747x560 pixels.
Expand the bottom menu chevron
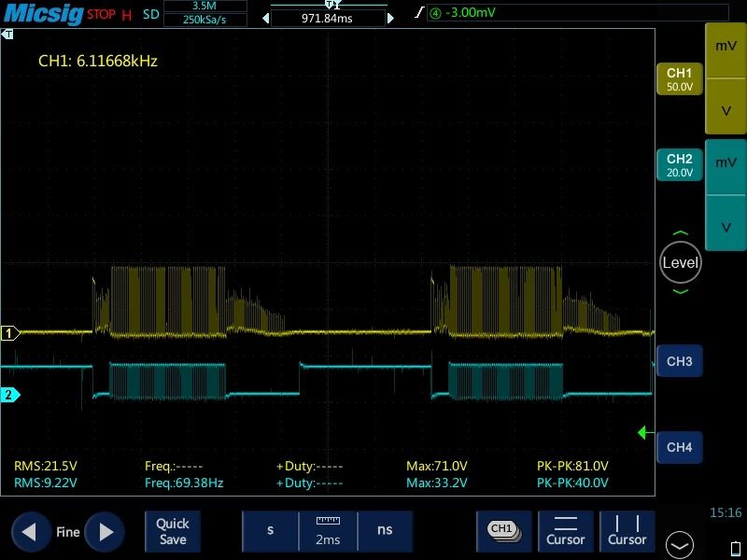pyautogui.click(x=680, y=545)
